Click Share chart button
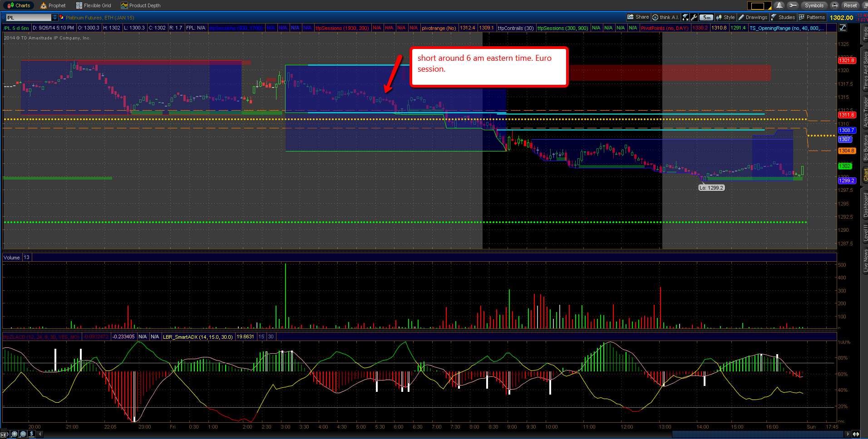This screenshot has width=868, height=439. click(638, 17)
